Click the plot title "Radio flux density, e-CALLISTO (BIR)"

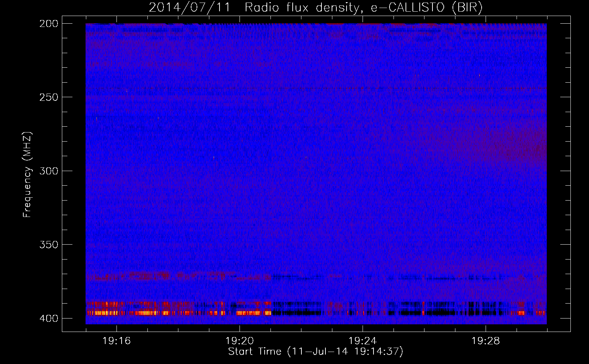pos(363,8)
